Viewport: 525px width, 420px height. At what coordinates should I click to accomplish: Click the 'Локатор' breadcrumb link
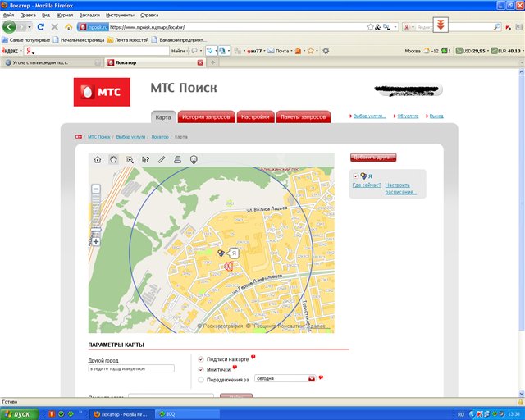point(160,137)
